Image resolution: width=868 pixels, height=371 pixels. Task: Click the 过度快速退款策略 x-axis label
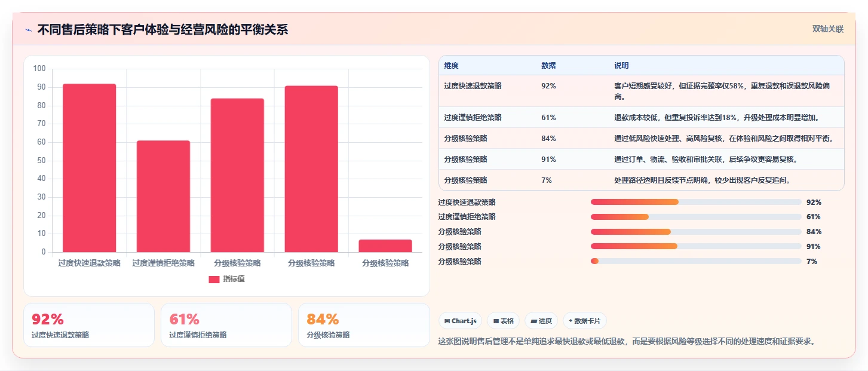(x=89, y=263)
